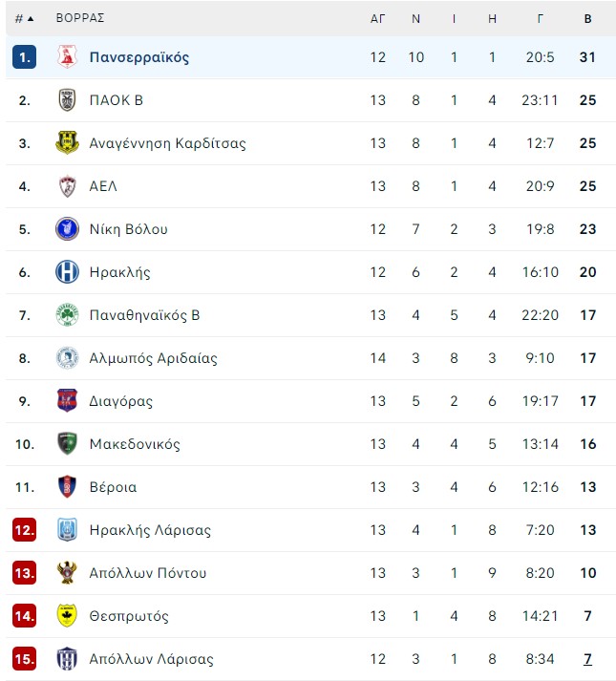Open the Μακεδονικός team link
The image size is (616, 681).
(135, 444)
